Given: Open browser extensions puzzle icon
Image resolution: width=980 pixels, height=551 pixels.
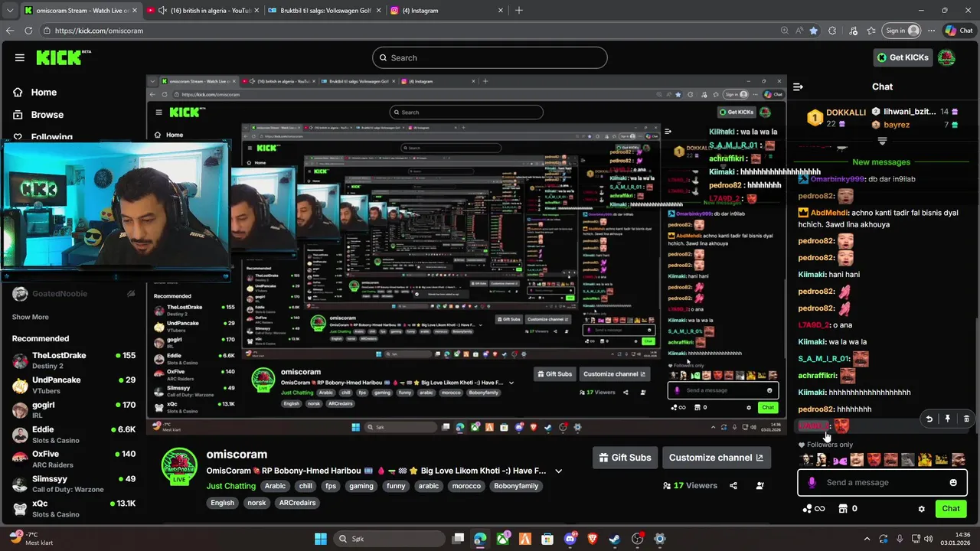Looking at the screenshot, I should pos(833,31).
